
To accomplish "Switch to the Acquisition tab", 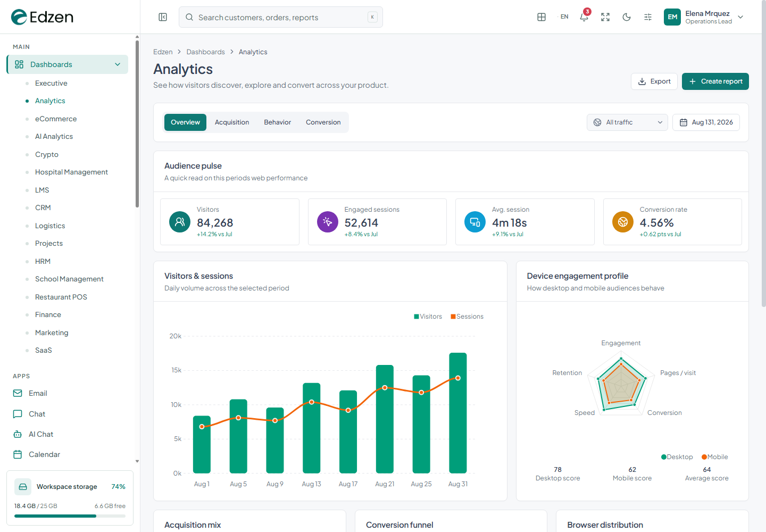I will (x=232, y=122).
